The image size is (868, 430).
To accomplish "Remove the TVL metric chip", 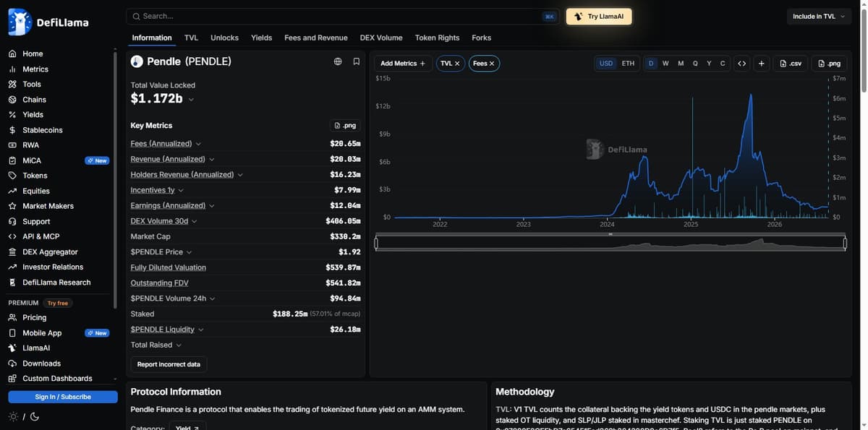I will (x=457, y=64).
